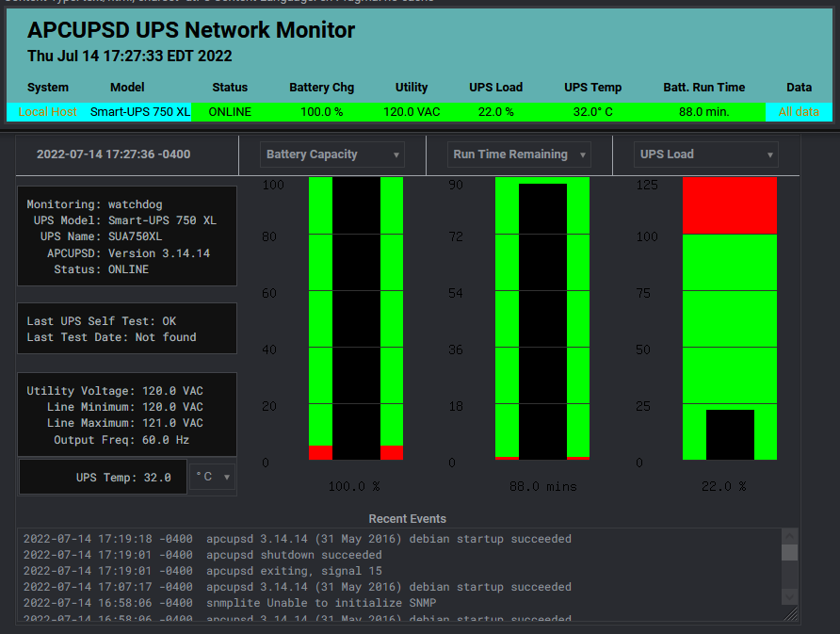The width and height of the screenshot is (840, 634).
Task: Click the Batt. Run Time column header
Action: (704, 88)
